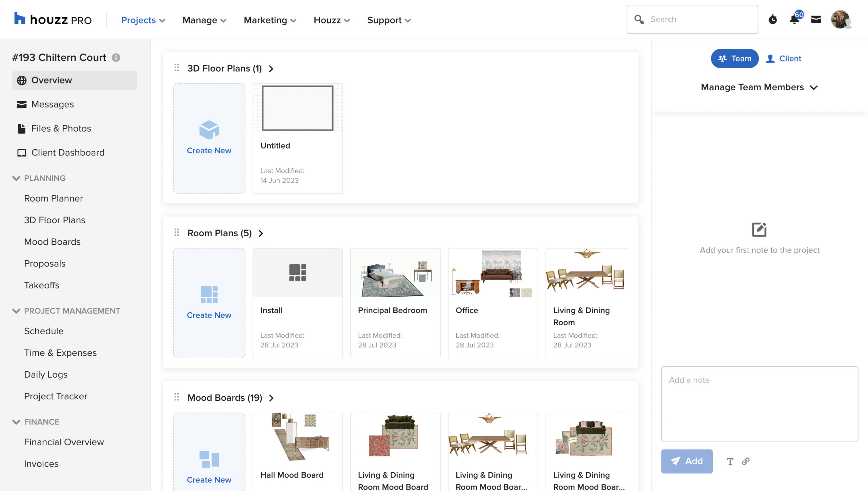Open the Marketing menu

click(x=270, y=20)
